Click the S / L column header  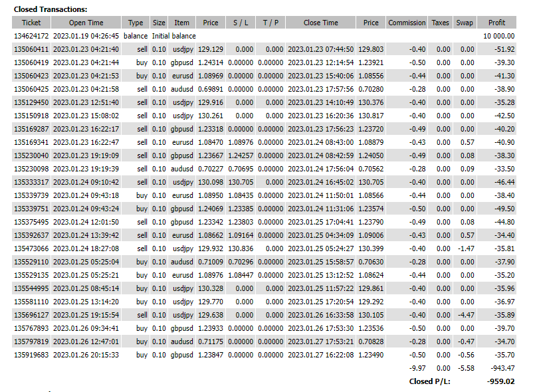(x=241, y=23)
